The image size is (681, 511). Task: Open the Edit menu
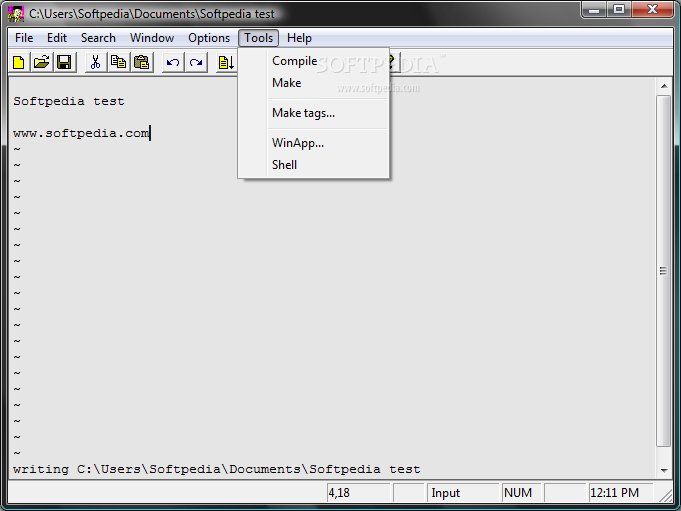[x=57, y=38]
